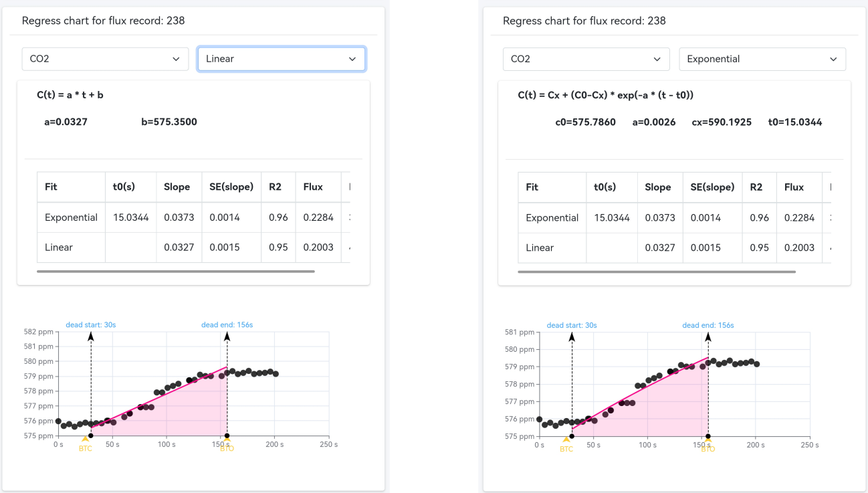Click dead end arrowhead on Linear chart
The image size is (868, 493).
tap(227, 336)
